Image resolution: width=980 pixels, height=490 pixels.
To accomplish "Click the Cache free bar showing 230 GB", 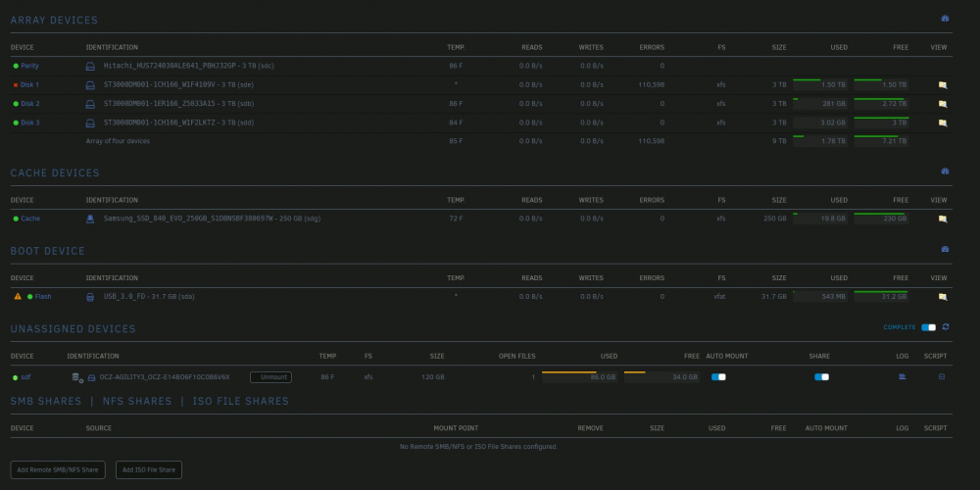I will click(881, 219).
